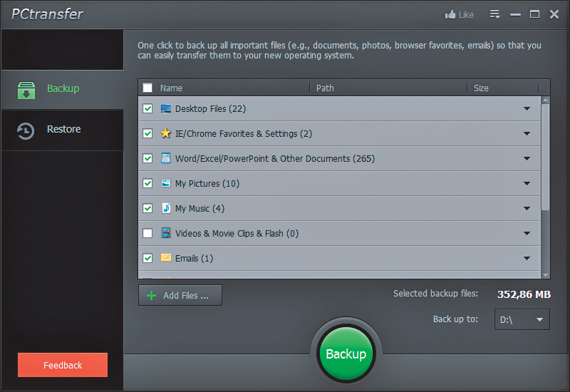Toggle the select-all checkbox in header
This screenshot has width=570, height=392.
pyautogui.click(x=147, y=88)
